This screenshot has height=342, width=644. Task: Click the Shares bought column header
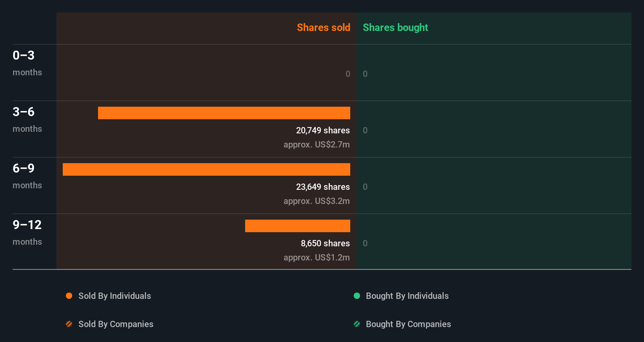pos(395,27)
